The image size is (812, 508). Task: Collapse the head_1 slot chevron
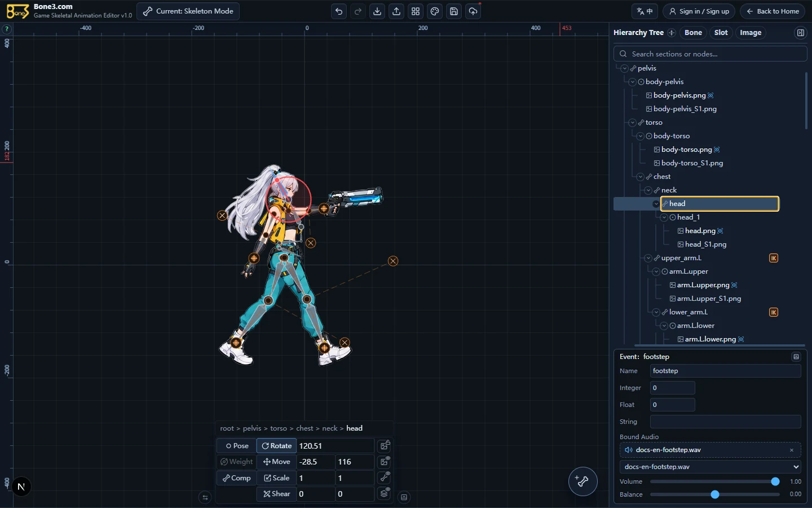pos(664,217)
